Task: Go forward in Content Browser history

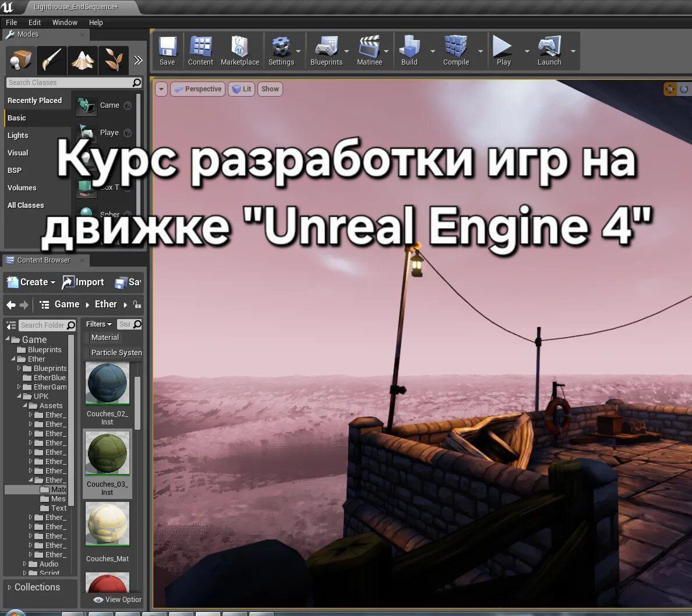Action: 24,305
